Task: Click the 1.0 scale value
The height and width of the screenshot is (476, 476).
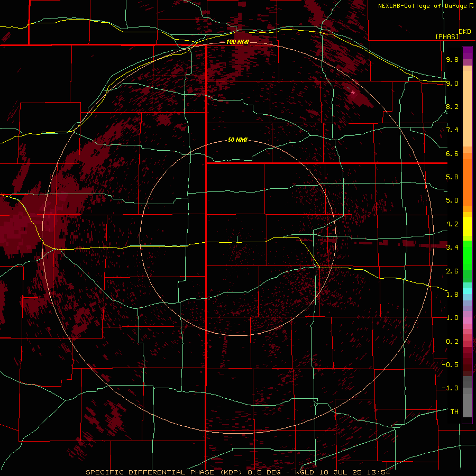Action: (x=452, y=318)
